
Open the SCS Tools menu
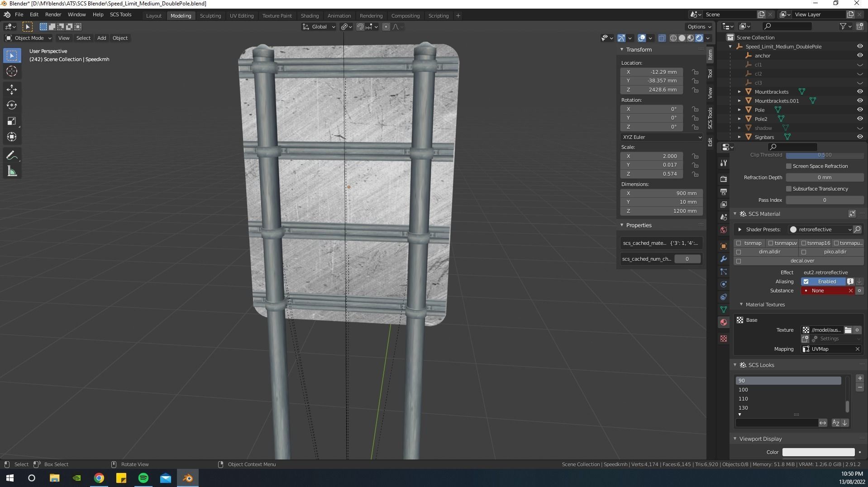(x=120, y=14)
